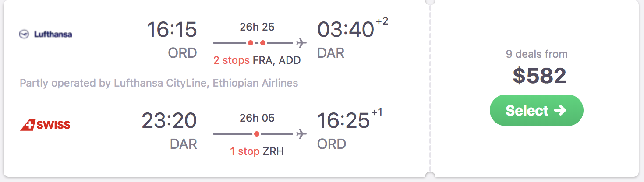Click the $582 price
Viewport: 644px width, 182px height.
point(539,76)
